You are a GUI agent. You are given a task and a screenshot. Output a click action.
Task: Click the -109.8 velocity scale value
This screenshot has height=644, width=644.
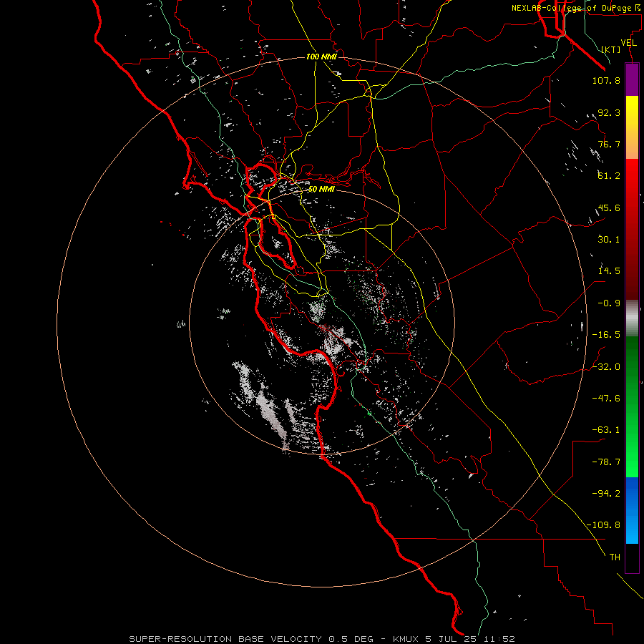point(603,525)
